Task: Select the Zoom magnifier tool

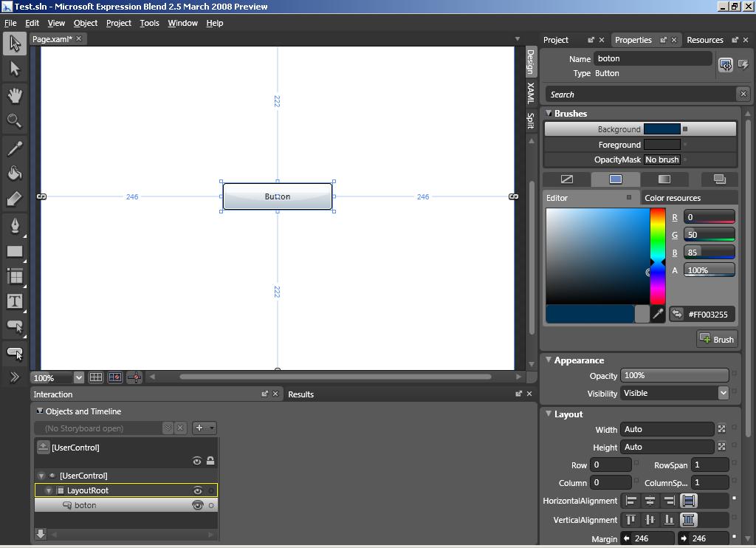Action: click(x=15, y=120)
